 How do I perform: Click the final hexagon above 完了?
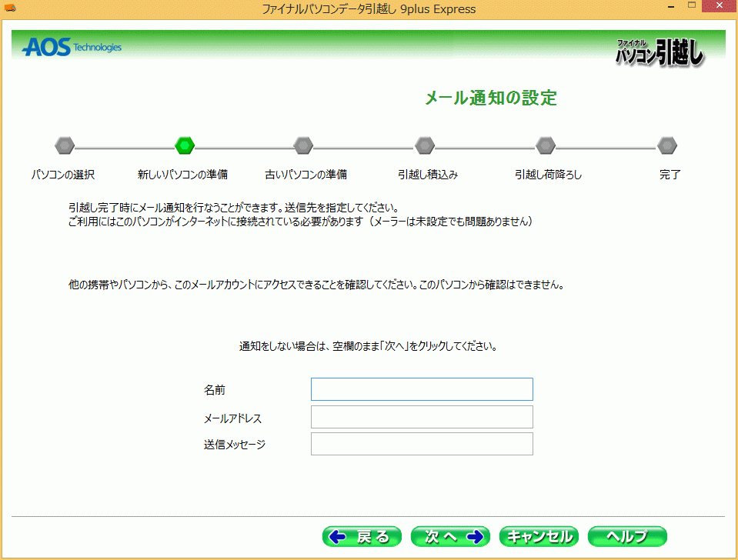pos(667,145)
